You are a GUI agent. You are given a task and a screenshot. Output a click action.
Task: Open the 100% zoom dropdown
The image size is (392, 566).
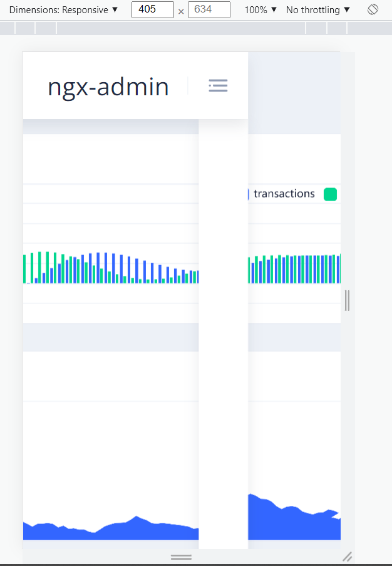(260, 10)
